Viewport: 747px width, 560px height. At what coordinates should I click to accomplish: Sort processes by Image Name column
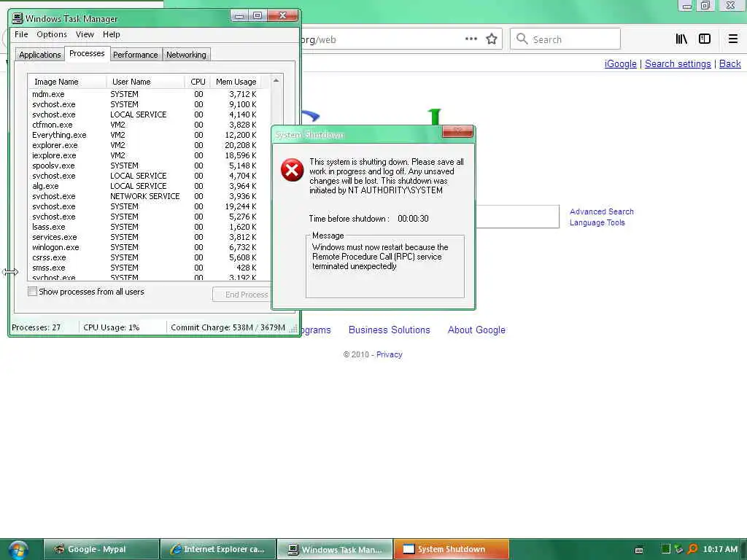(x=67, y=82)
